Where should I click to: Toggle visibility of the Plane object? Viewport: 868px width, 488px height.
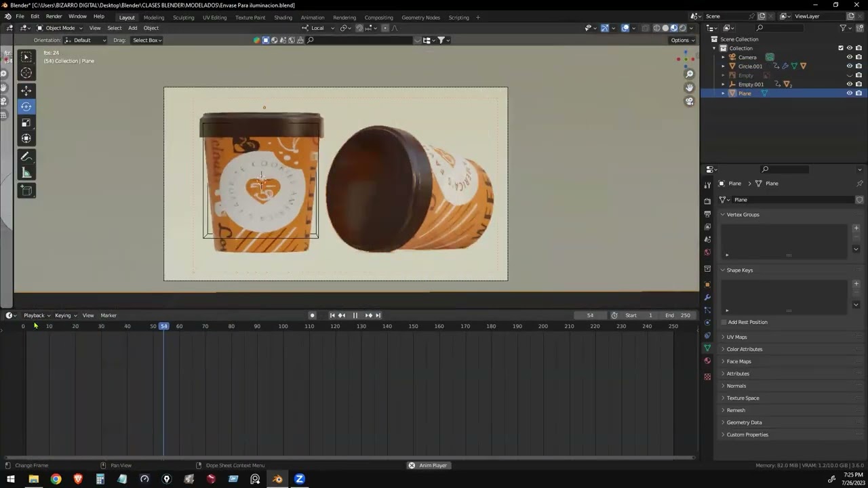tap(849, 93)
